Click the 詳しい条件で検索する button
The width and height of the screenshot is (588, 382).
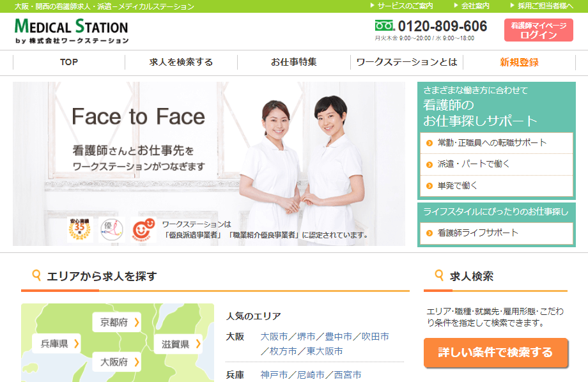(x=495, y=353)
